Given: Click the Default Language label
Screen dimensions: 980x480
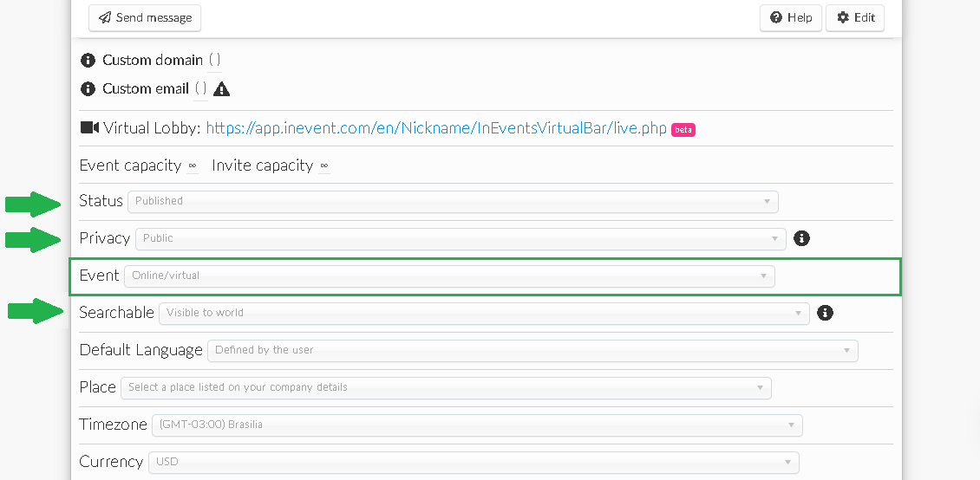Looking at the screenshot, I should click(x=141, y=350).
